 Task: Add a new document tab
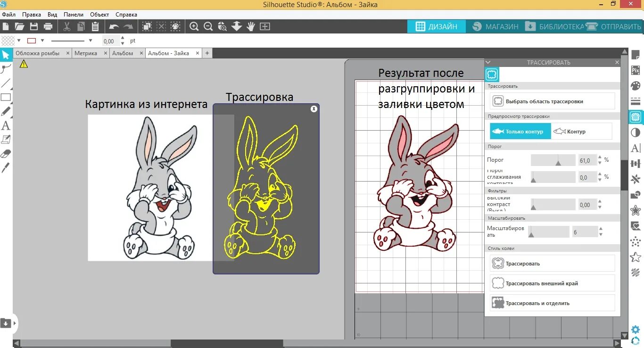tap(207, 53)
